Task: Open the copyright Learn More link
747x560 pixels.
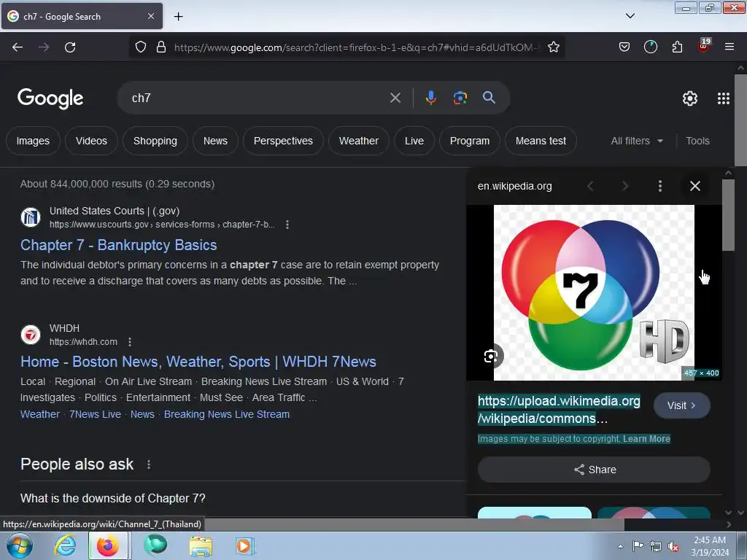Action: [x=646, y=438]
